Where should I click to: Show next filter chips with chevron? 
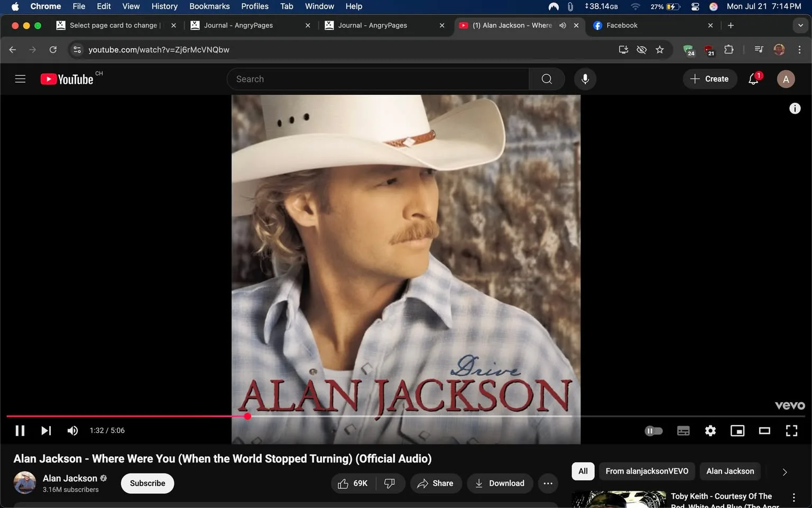[785, 471]
